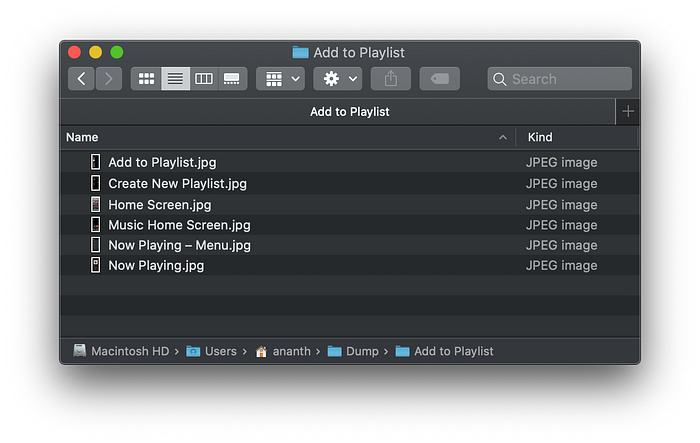Switch to icon view

pyautogui.click(x=146, y=78)
